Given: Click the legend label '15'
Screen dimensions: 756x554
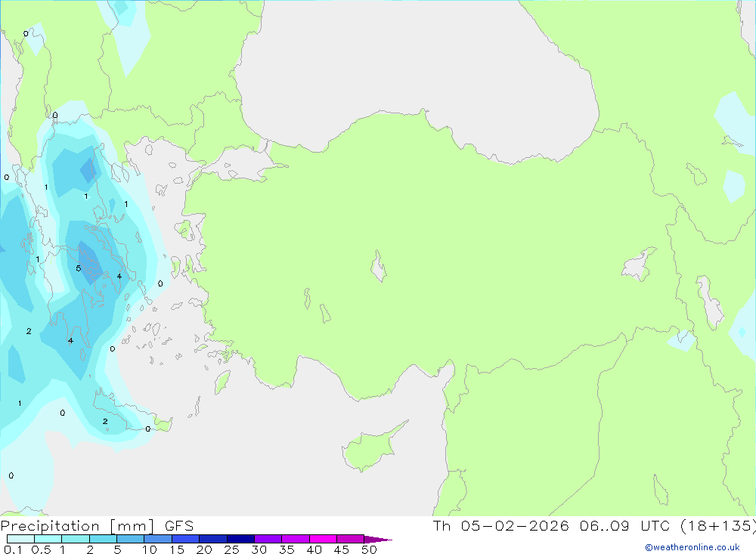Looking at the screenshot, I should pyautogui.click(x=177, y=549).
